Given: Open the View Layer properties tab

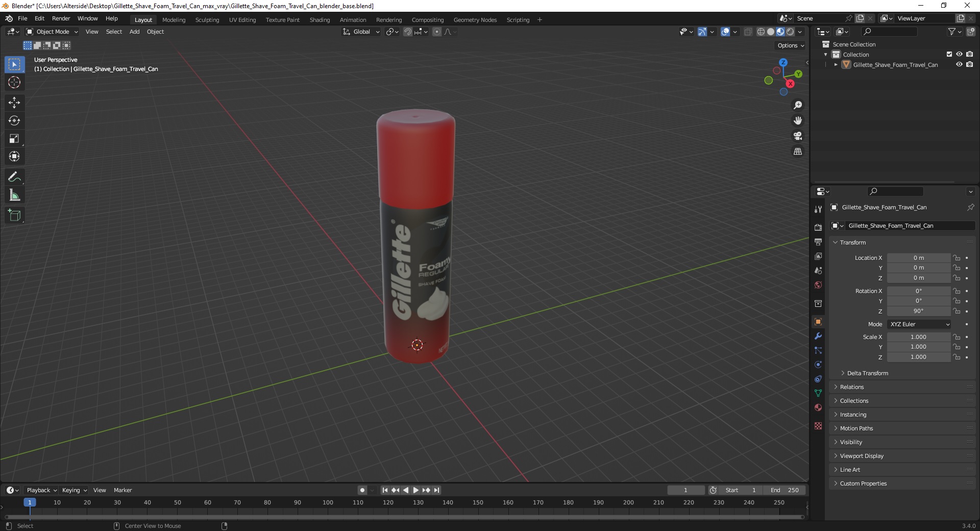Looking at the screenshot, I should (x=818, y=256).
